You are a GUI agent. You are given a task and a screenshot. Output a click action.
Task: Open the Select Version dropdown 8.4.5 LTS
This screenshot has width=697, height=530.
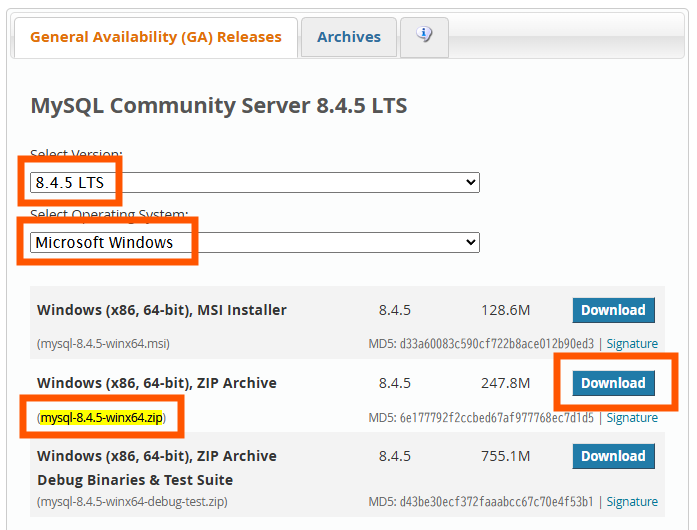255,183
